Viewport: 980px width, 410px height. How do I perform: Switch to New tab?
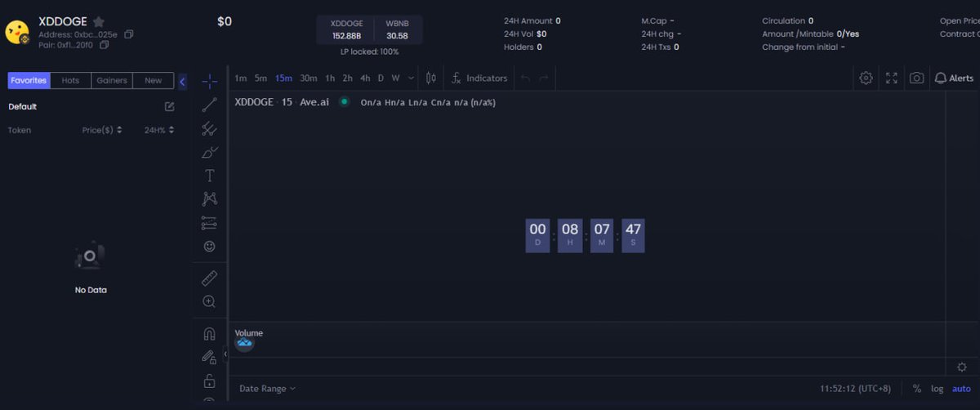pyautogui.click(x=153, y=80)
